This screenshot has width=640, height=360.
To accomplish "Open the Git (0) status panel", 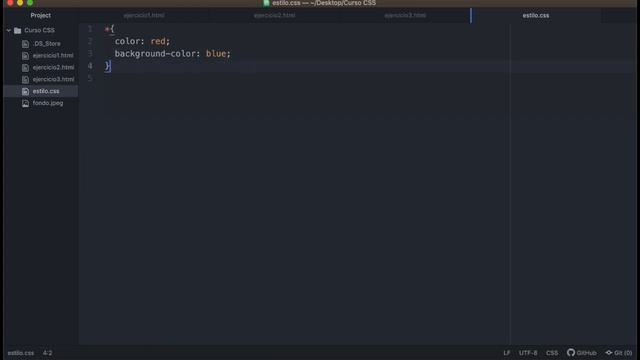I will 619,353.
